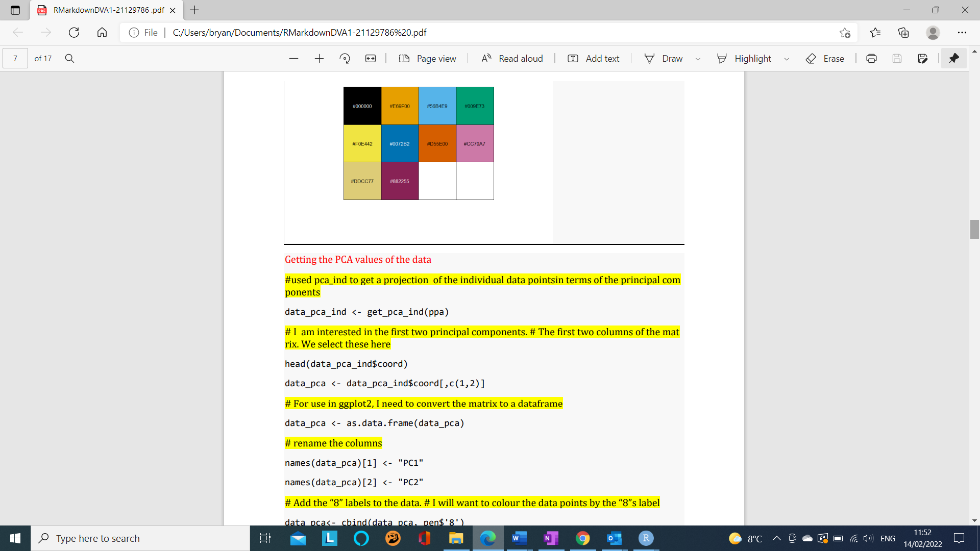This screenshot has width=980, height=551.
Task: Click the Add text button
Action: [593, 59]
